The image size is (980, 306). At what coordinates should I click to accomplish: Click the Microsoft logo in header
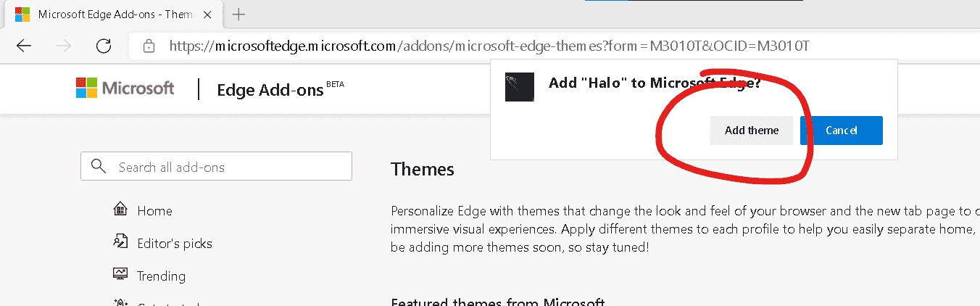tap(125, 88)
